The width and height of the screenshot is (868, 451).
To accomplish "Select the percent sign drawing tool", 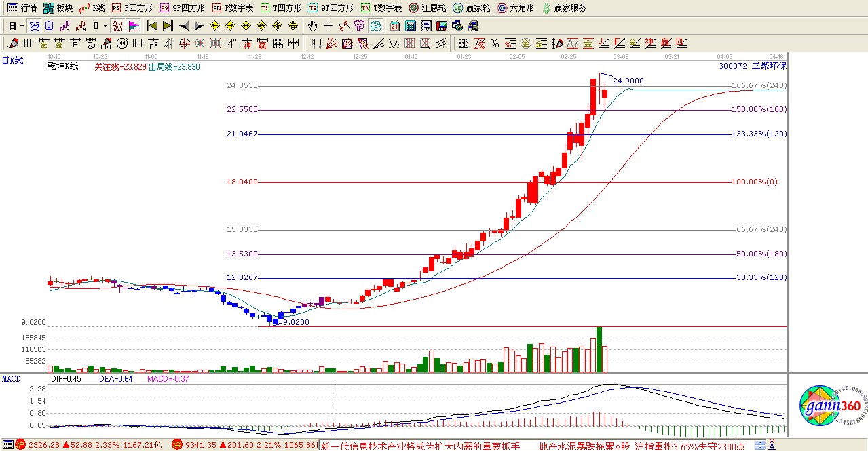I will 495,43.
